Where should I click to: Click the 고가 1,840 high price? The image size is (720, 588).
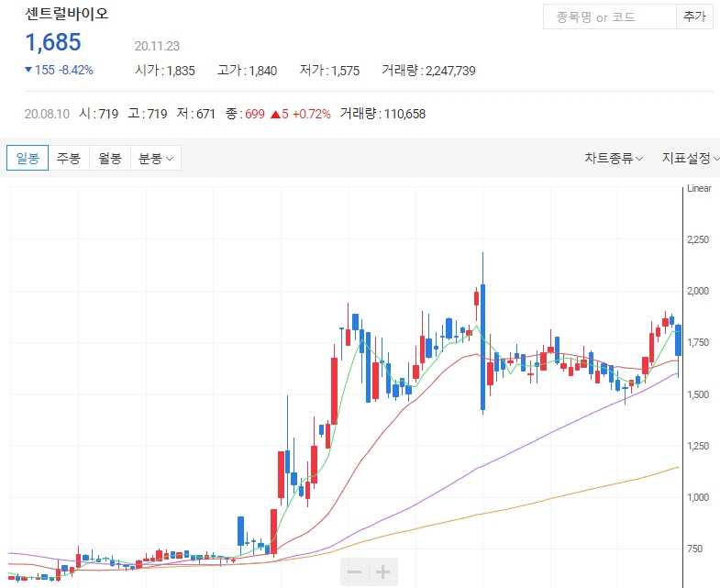[247, 71]
